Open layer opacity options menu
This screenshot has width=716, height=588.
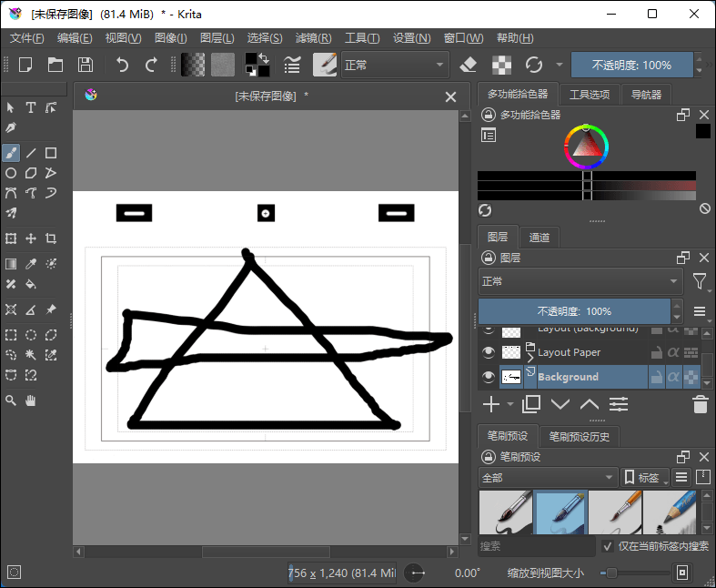point(700,311)
